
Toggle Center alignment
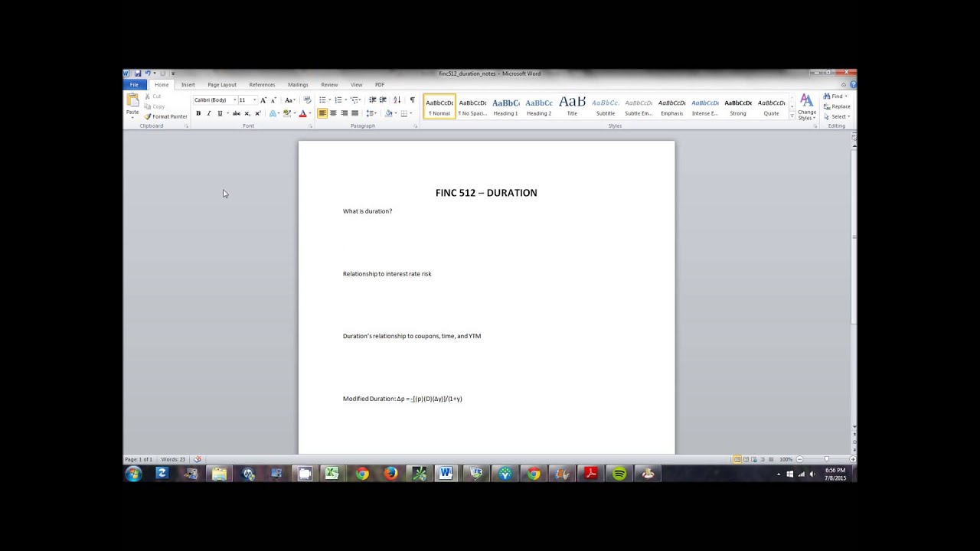coord(333,113)
